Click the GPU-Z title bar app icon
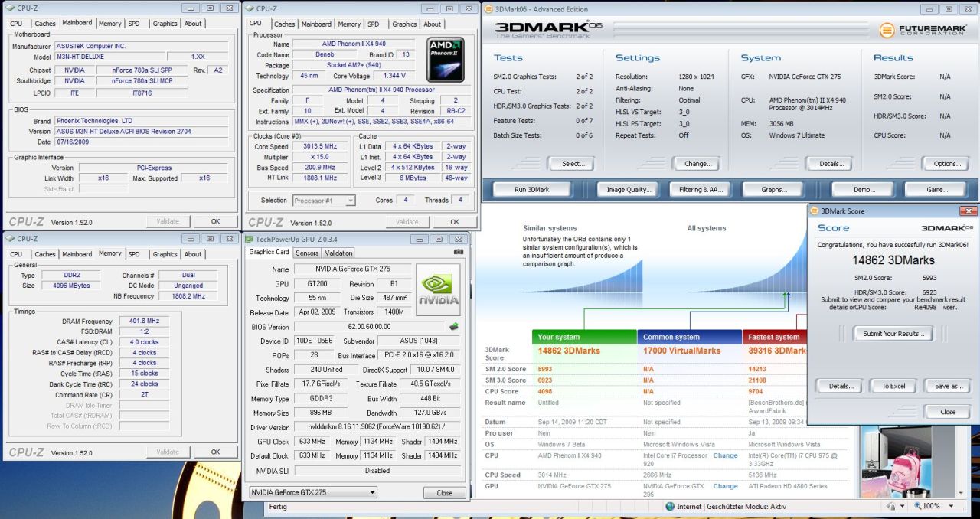Screen dimensions: 980x519 [250, 238]
